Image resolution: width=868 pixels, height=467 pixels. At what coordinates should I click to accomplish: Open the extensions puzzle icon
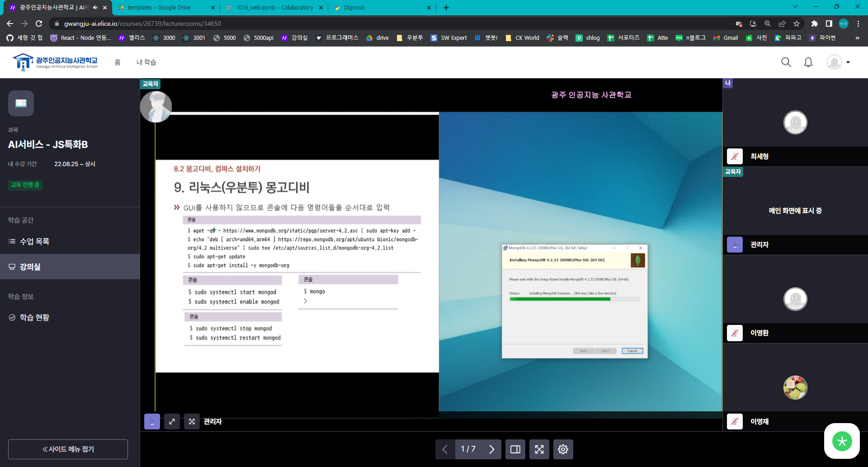click(x=814, y=24)
